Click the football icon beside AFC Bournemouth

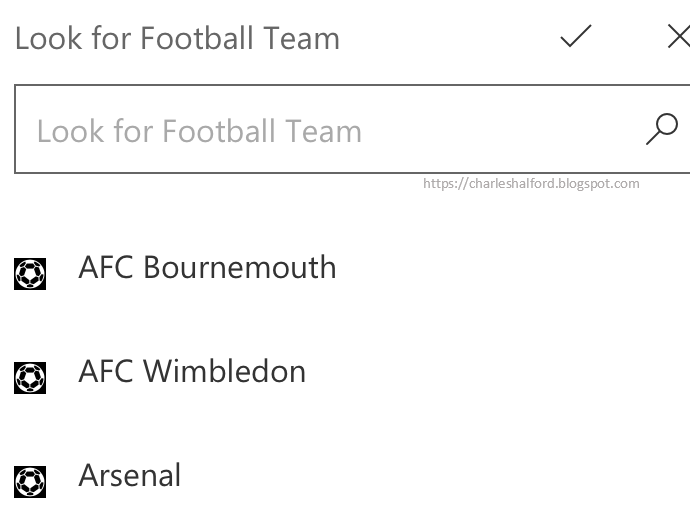[x=30, y=273]
